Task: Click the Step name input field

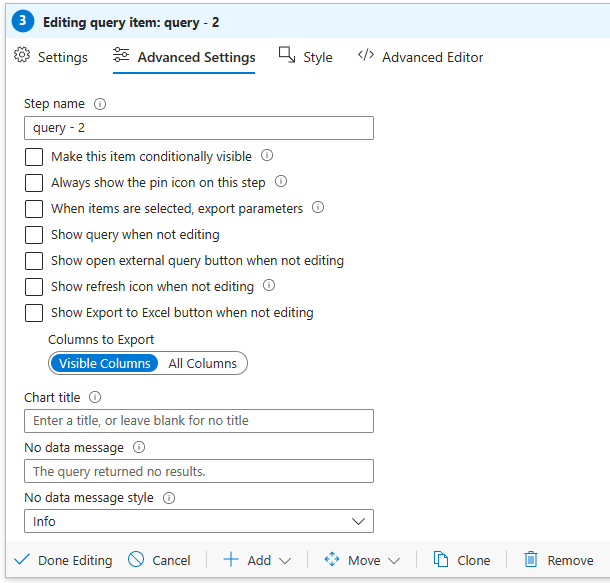Action: (x=199, y=128)
